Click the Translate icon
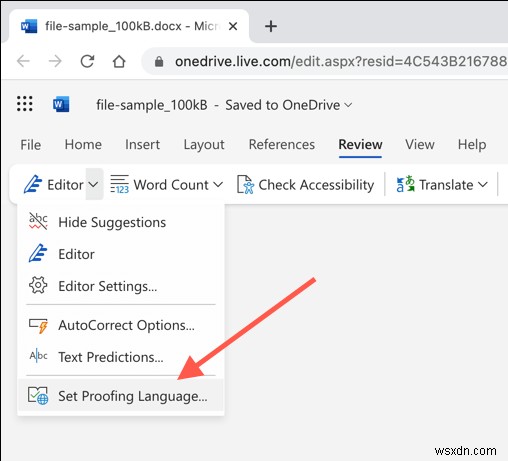 405,184
